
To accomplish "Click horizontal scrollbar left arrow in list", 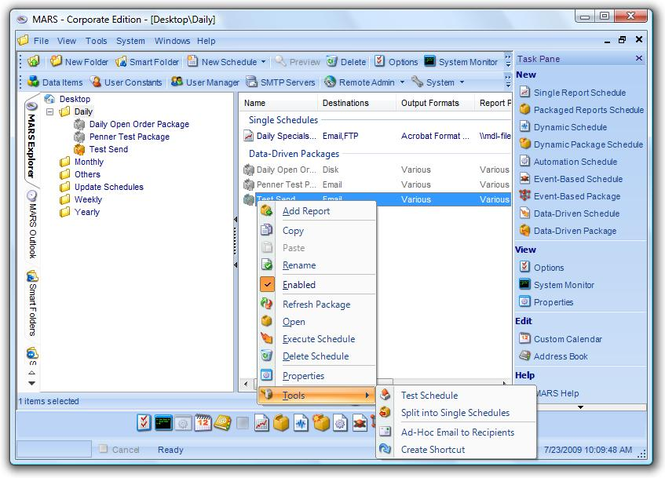I will click(246, 384).
